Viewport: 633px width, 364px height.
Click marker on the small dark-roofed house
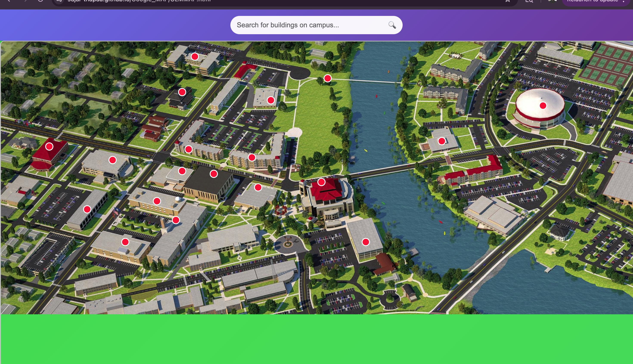[182, 92]
